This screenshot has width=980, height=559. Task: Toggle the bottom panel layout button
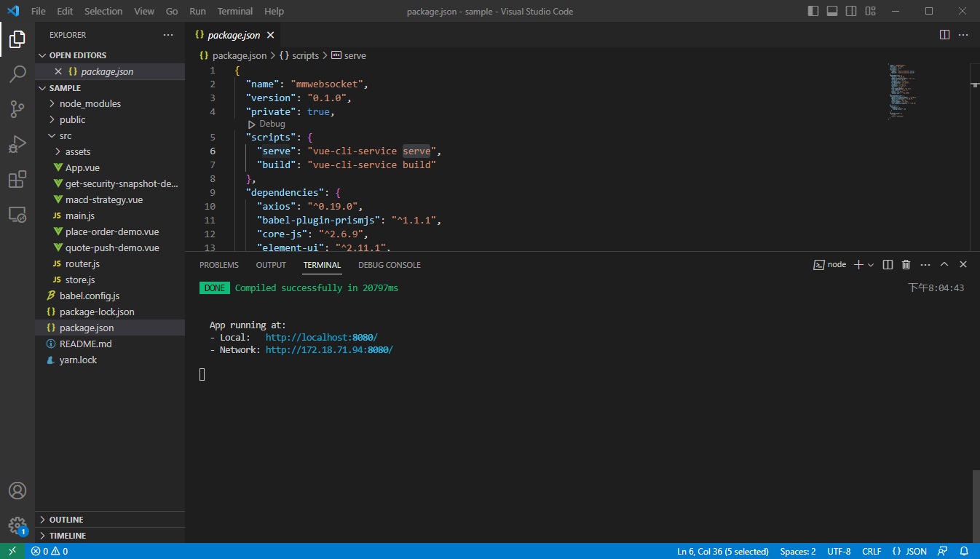pyautogui.click(x=832, y=11)
